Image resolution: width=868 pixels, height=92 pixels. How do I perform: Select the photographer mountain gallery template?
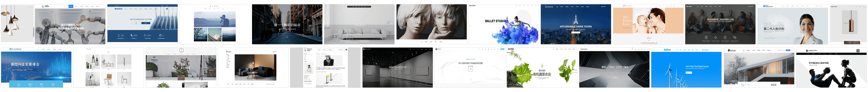click(x=215, y=24)
